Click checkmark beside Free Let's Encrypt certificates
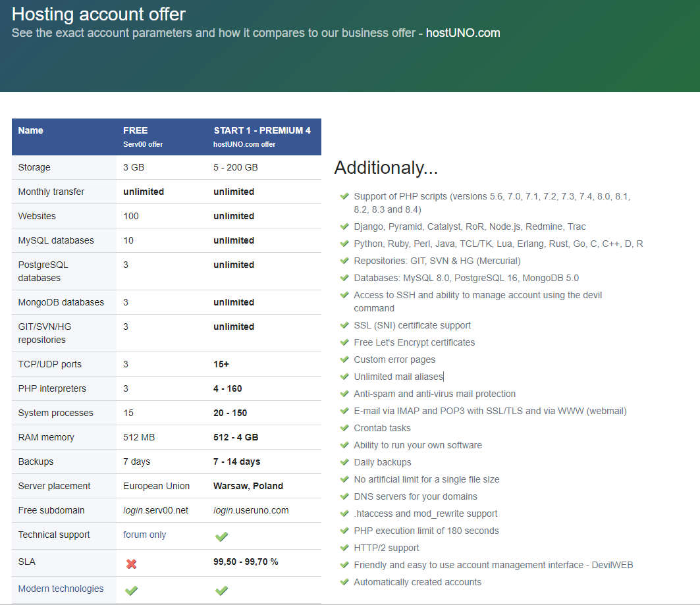 pyautogui.click(x=344, y=342)
